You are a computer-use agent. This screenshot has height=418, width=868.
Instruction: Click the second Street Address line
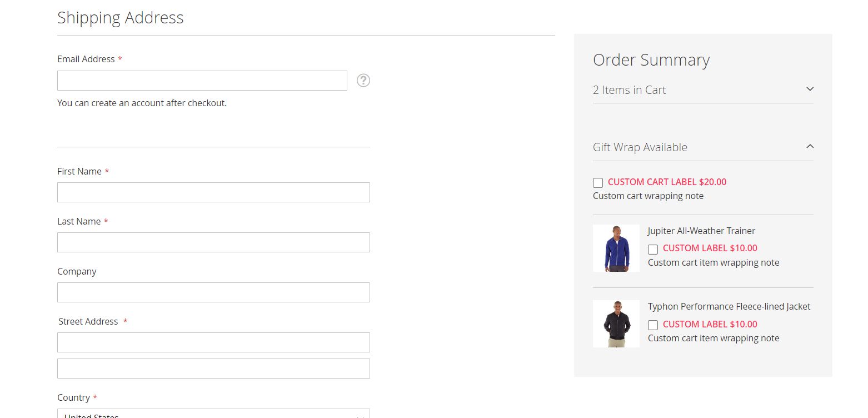coord(213,369)
